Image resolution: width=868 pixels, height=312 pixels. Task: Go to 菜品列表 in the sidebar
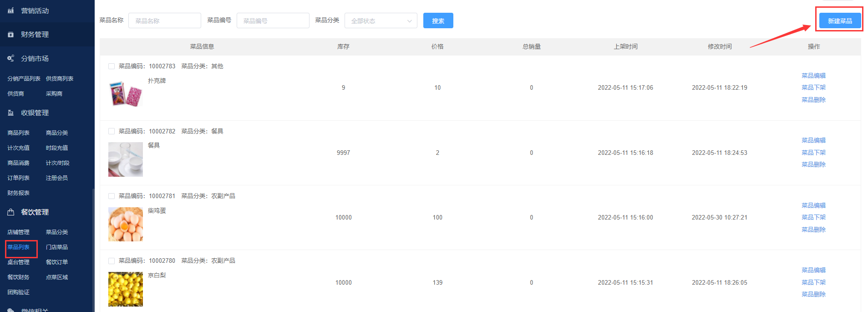point(19,247)
